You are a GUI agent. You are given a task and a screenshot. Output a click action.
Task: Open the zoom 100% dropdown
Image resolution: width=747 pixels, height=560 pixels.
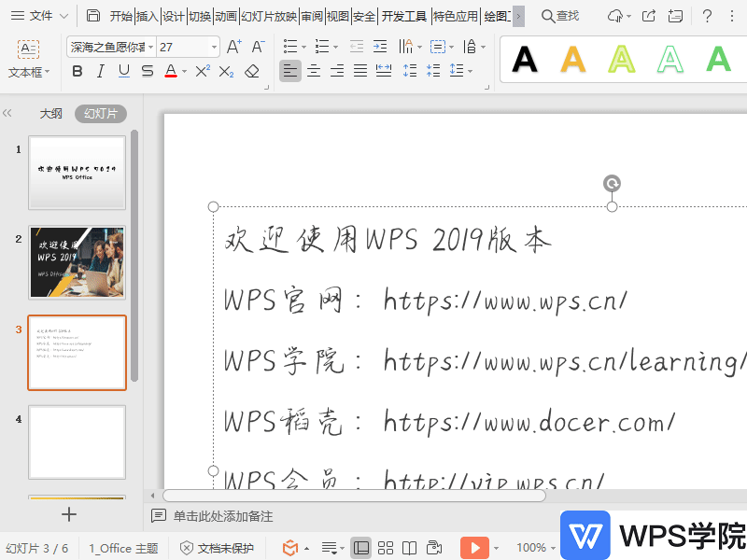[x=536, y=548]
